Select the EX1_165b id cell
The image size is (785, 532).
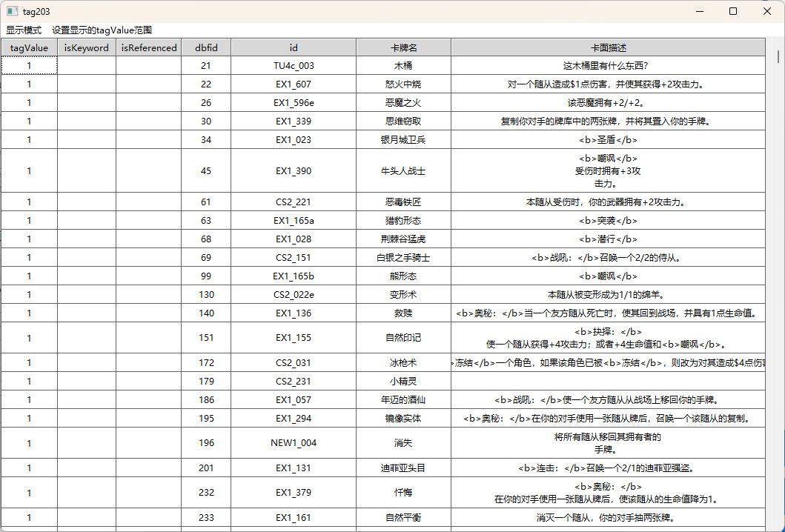[x=294, y=276]
